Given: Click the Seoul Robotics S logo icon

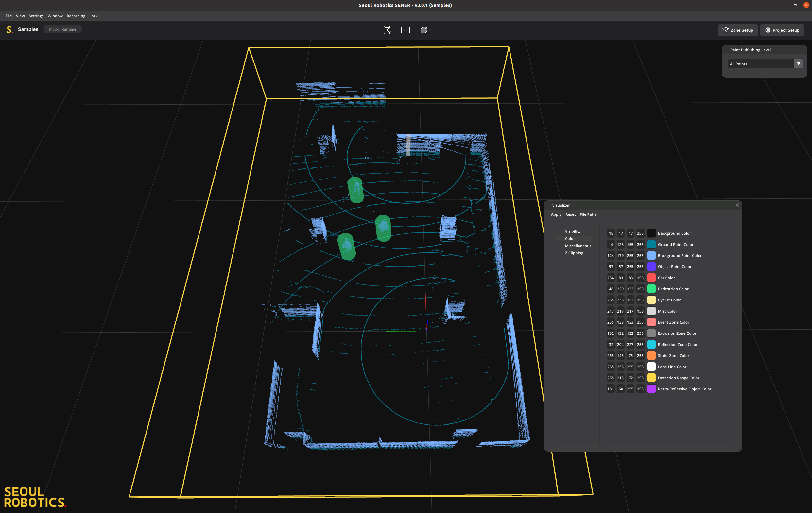Looking at the screenshot, I should tap(9, 30).
